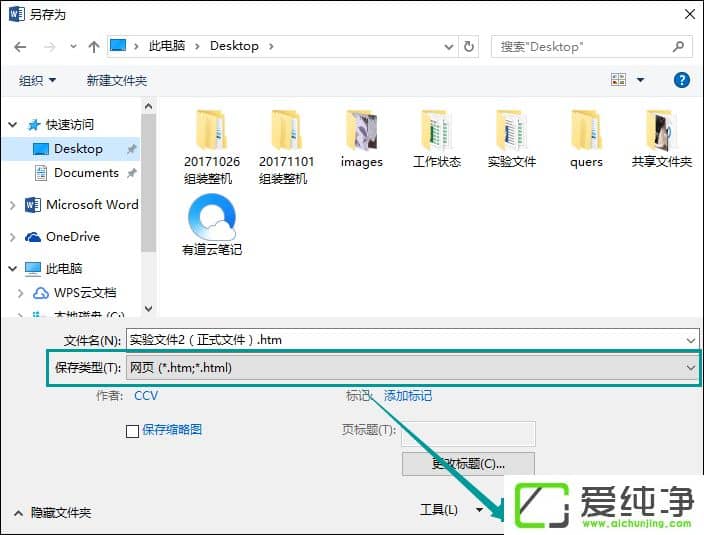Expand the OneDrive tree node
Image resolution: width=704 pixels, height=535 pixels.
click(13, 237)
